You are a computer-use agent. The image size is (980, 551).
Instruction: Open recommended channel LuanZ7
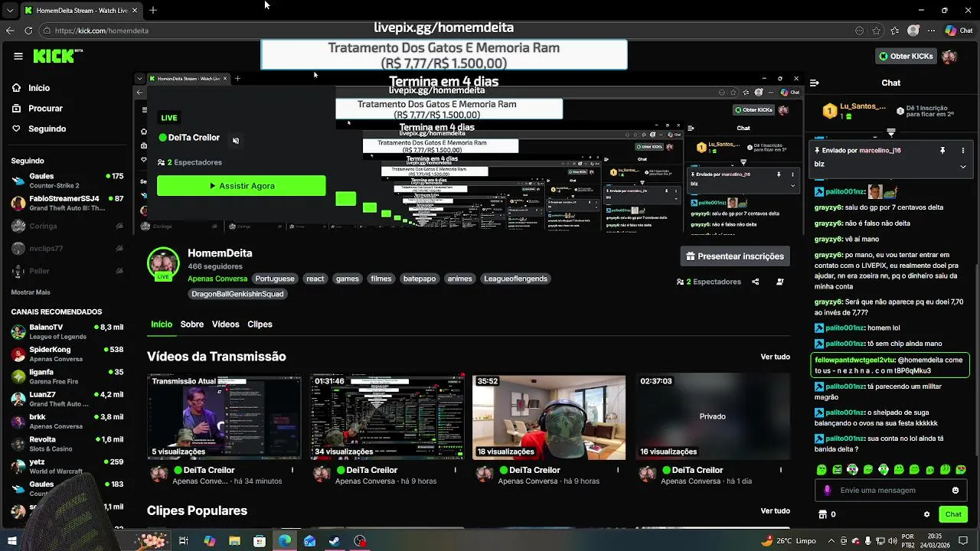point(67,399)
